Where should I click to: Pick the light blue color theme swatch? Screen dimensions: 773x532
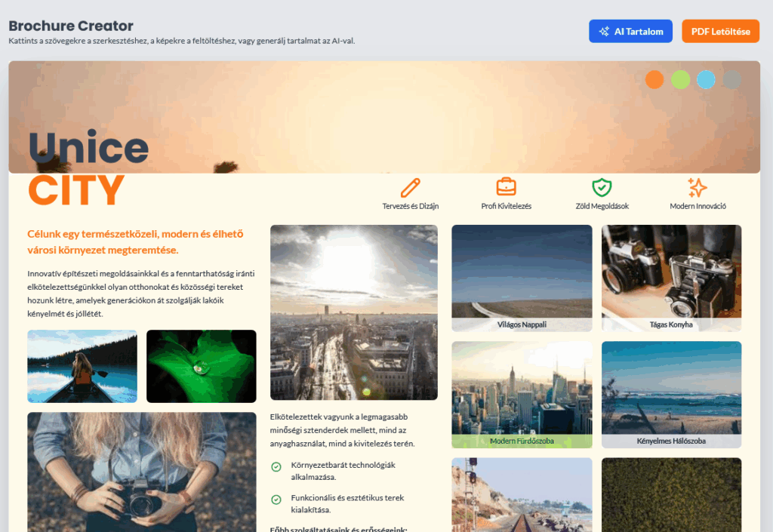[x=706, y=79]
